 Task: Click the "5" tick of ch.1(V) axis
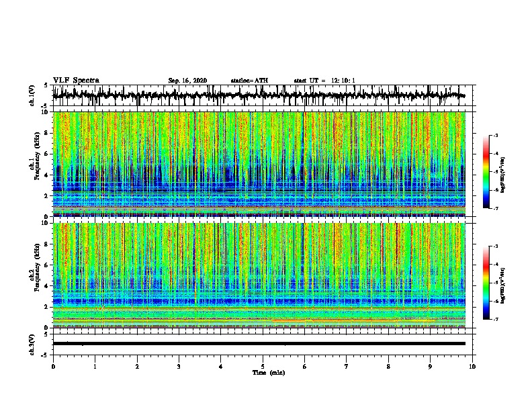46,85
